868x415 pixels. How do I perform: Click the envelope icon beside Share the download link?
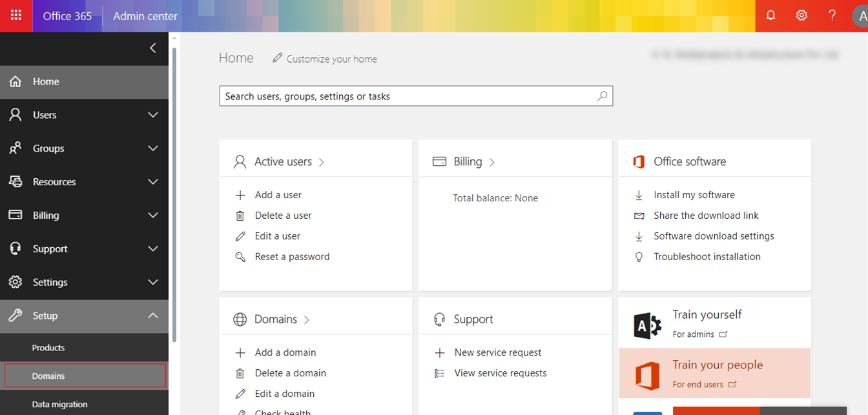639,216
